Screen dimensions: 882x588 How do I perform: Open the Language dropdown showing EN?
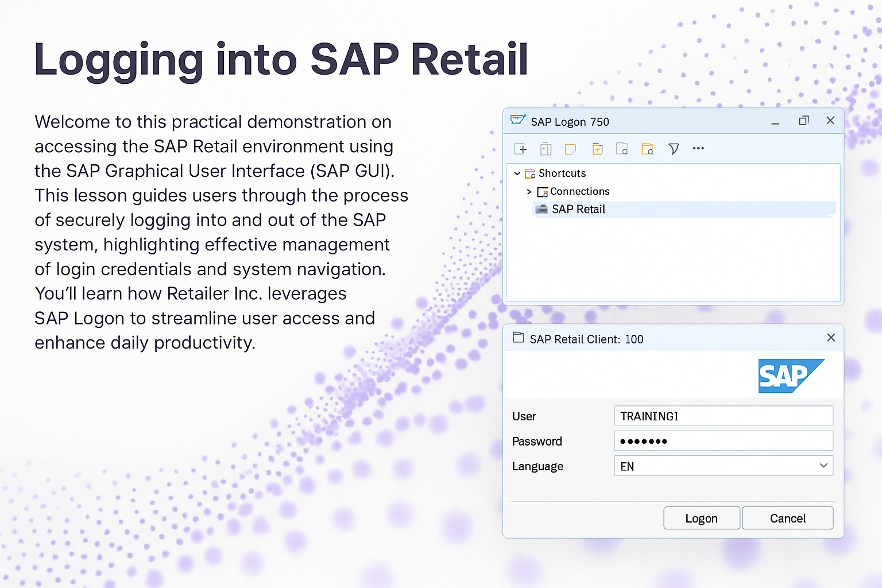click(724, 466)
